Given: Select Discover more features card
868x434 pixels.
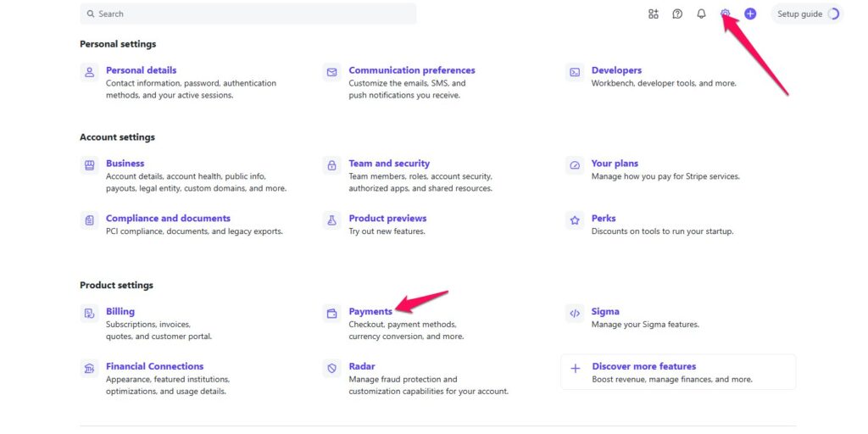Looking at the screenshot, I should (x=677, y=371).
